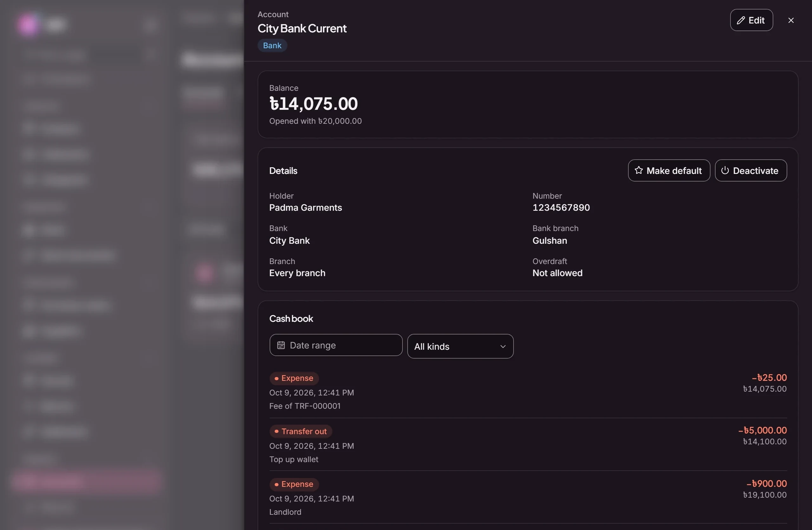Click the Padma Garments holder name
The image size is (812, 530).
click(x=305, y=208)
